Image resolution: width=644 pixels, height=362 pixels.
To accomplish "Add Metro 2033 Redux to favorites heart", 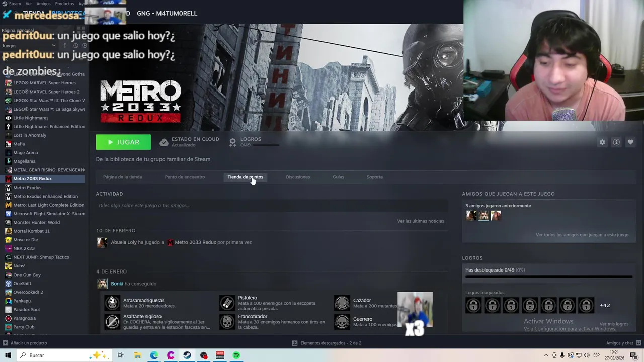I will (630, 142).
